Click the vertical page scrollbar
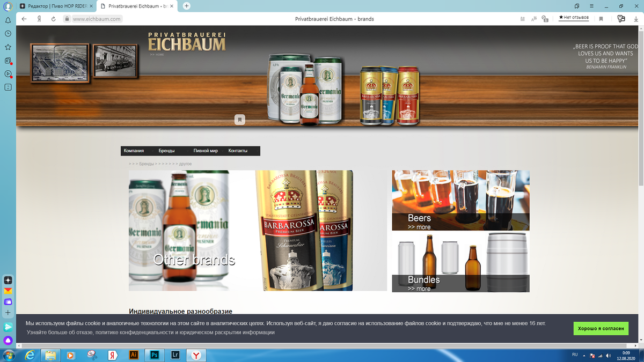Viewport: 644px width, 362px height. pyautogui.click(x=641, y=107)
